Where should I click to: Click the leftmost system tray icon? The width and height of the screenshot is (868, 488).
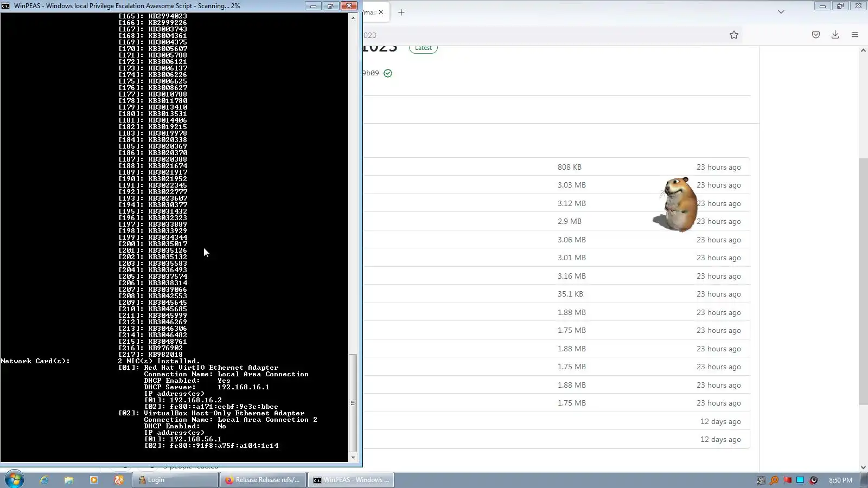click(x=761, y=480)
